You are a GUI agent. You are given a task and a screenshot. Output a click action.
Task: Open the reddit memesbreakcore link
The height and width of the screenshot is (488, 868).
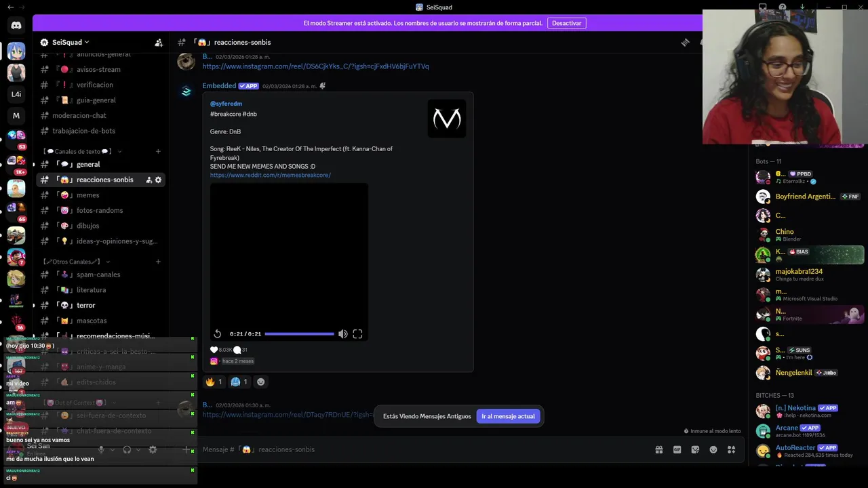coord(271,175)
